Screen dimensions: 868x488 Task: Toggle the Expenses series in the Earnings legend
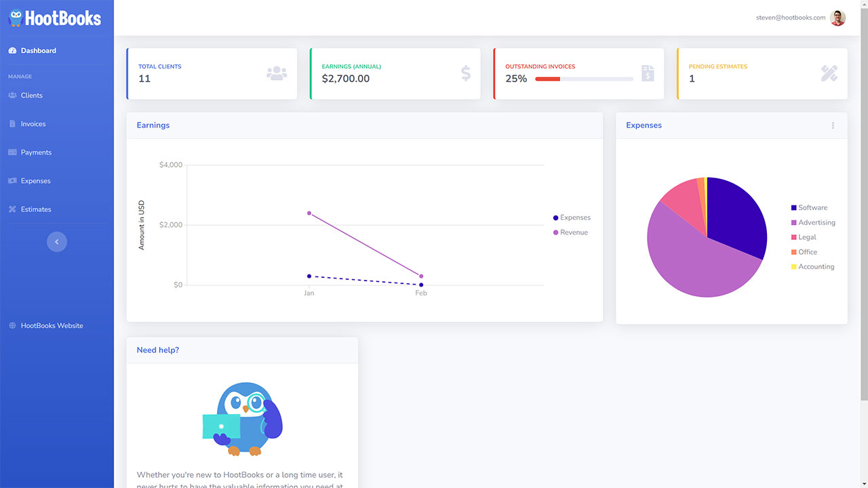pyautogui.click(x=572, y=218)
